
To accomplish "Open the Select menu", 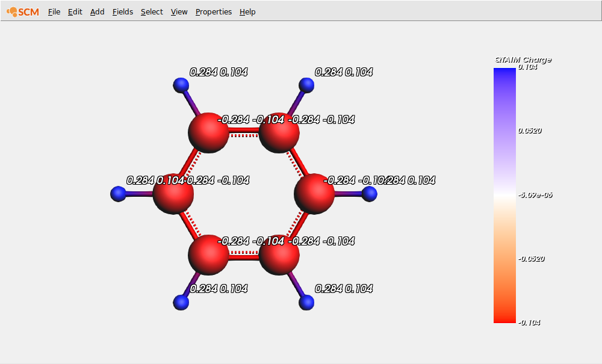I will pos(151,11).
